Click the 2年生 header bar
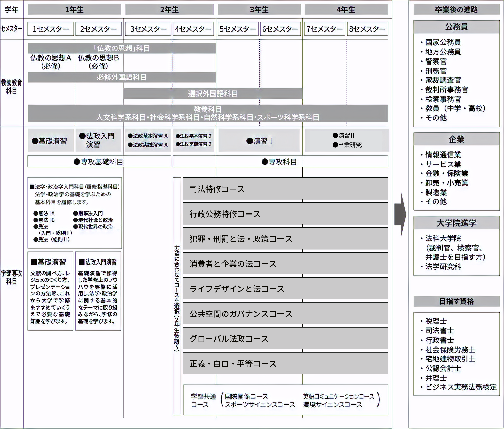 (x=169, y=10)
